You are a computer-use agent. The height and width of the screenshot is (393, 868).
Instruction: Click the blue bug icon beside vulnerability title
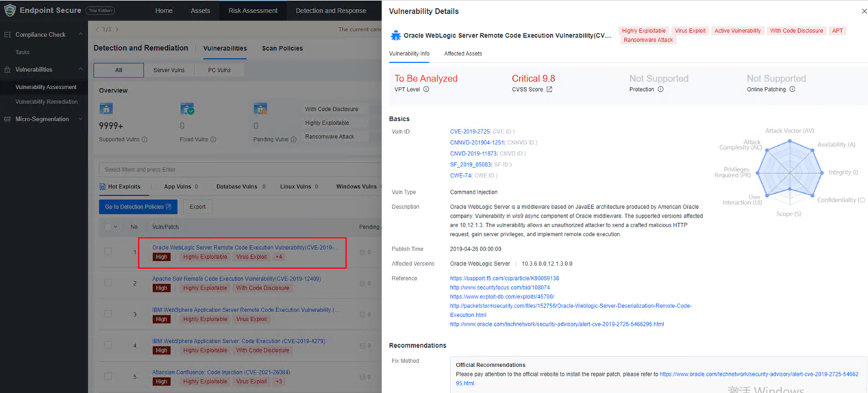(x=395, y=36)
